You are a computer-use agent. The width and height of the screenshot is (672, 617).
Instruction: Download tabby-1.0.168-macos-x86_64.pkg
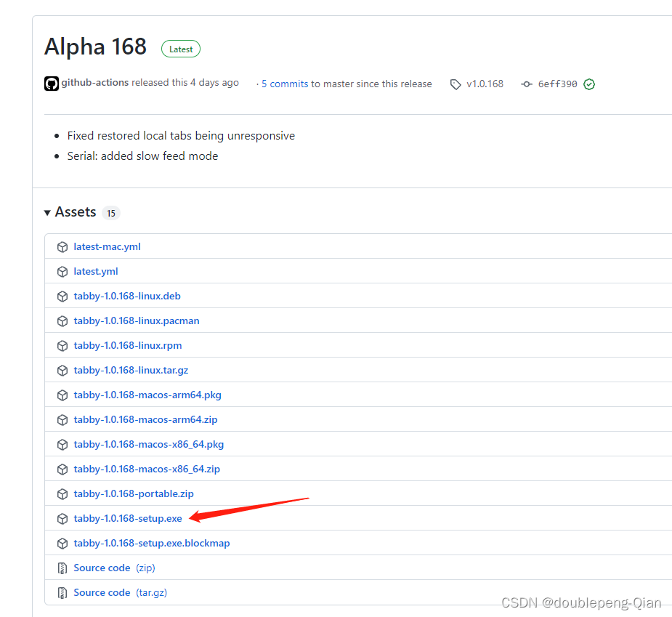click(149, 444)
